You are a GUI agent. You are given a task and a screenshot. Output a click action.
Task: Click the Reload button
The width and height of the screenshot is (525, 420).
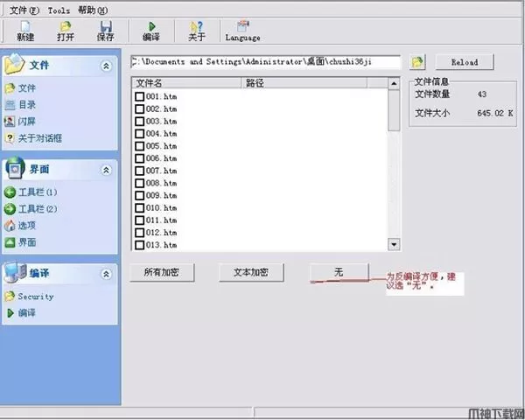click(x=465, y=62)
